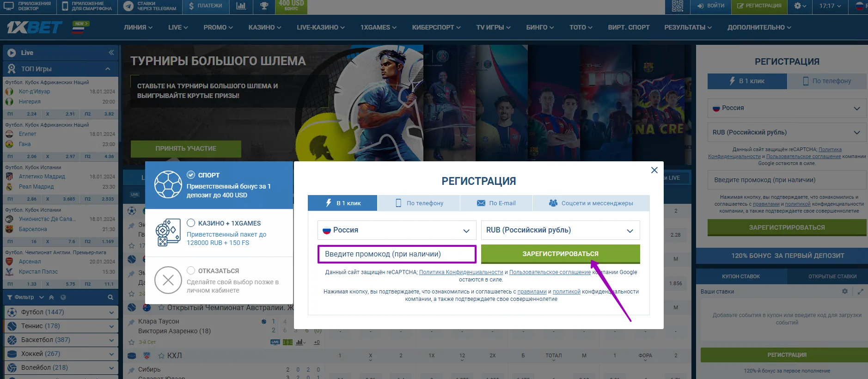Switch to Соцсети и мессенджеры tab
Image resolution: width=868 pixels, height=379 pixels.
(591, 203)
